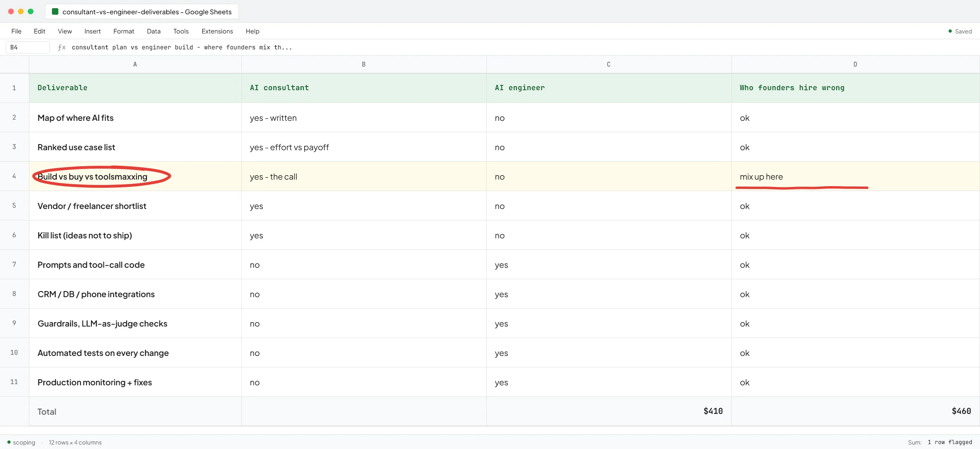Switch to the 'scoping' sheet tab
The height and width of the screenshot is (449, 980).
click(x=21, y=442)
